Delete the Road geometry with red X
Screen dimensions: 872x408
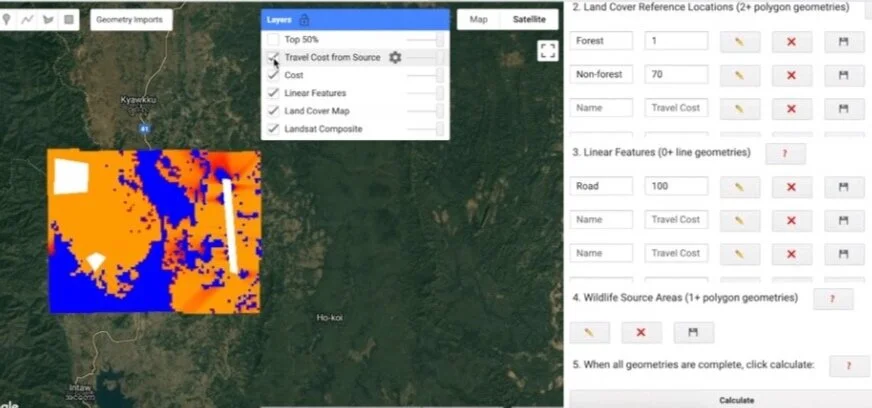coord(791,187)
